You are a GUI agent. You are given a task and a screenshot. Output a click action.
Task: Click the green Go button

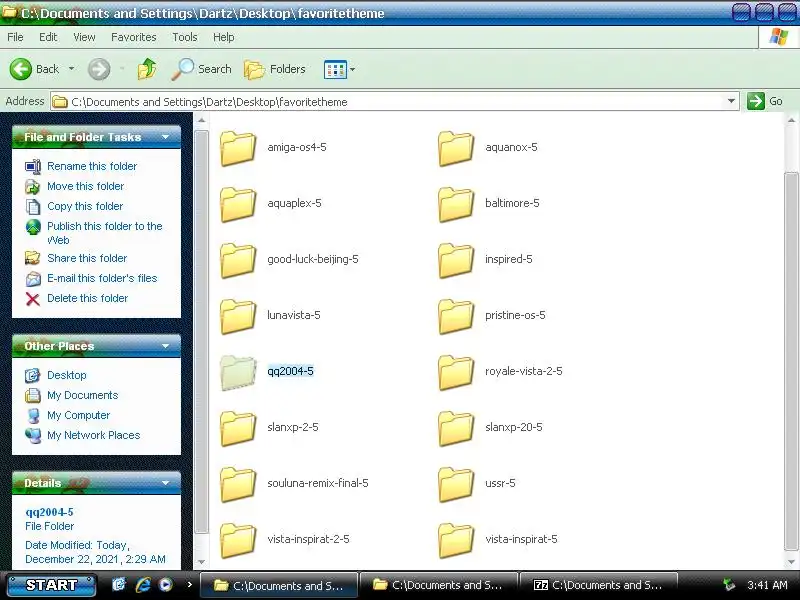(x=765, y=101)
